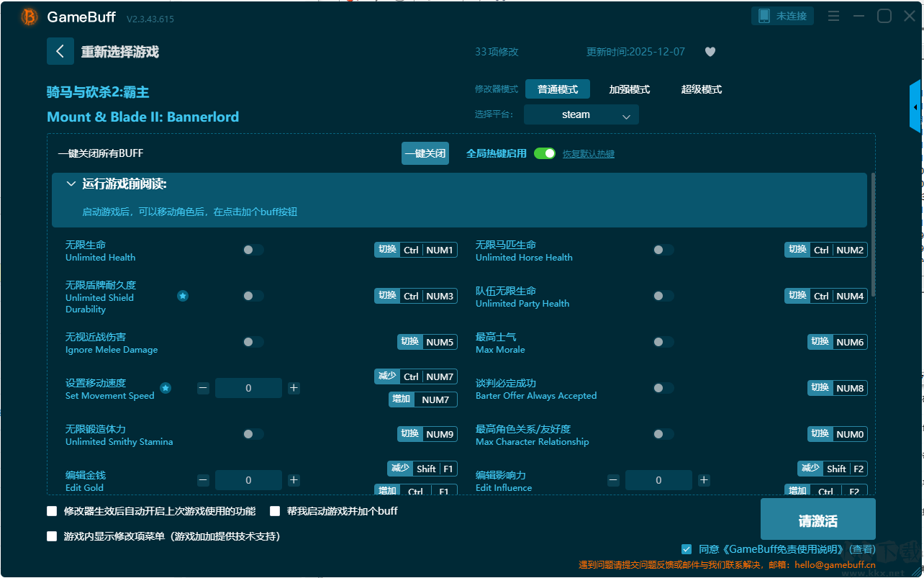Increase Edit Gold value with plus
This screenshot has height=578, width=924.
[294, 480]
